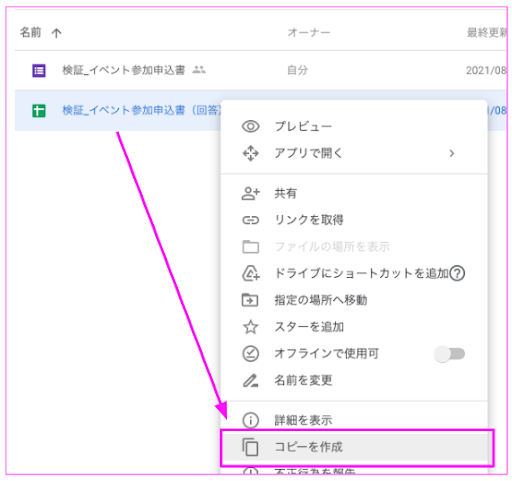Click the offline checkmark circle icon
This screenshot has width=512, height=481.
pos(250,354)
